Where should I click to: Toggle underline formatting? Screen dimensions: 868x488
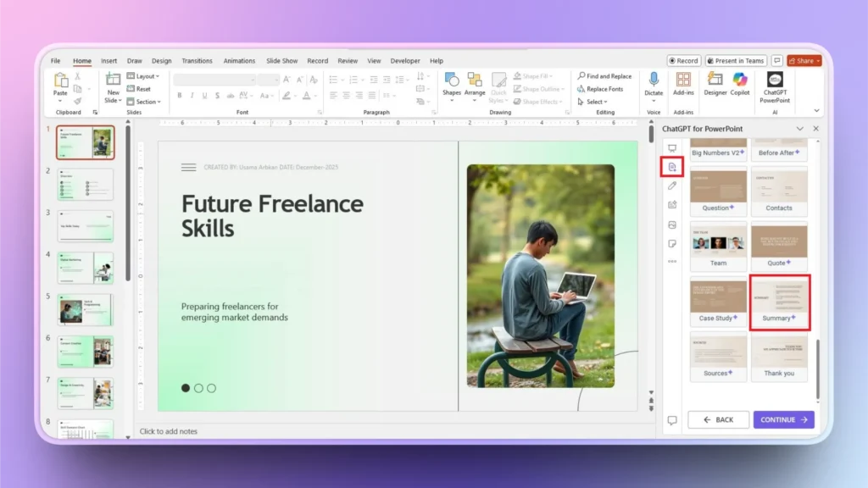coord(203,95)
